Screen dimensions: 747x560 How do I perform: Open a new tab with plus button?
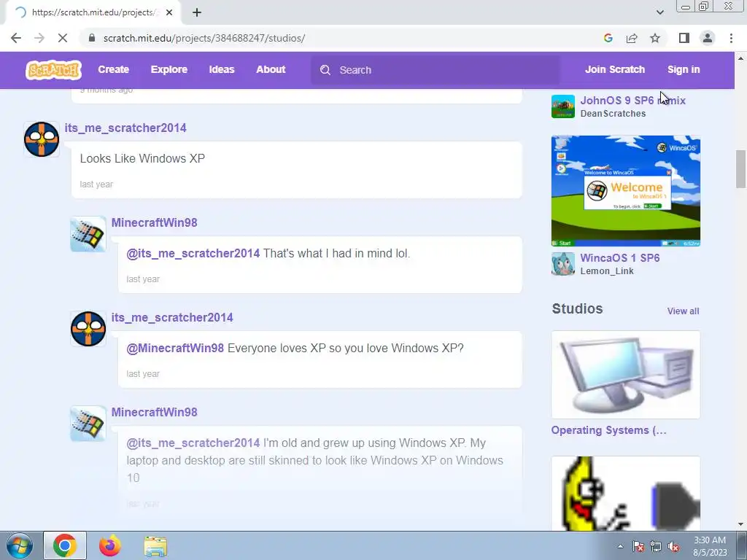coord(197,12)
